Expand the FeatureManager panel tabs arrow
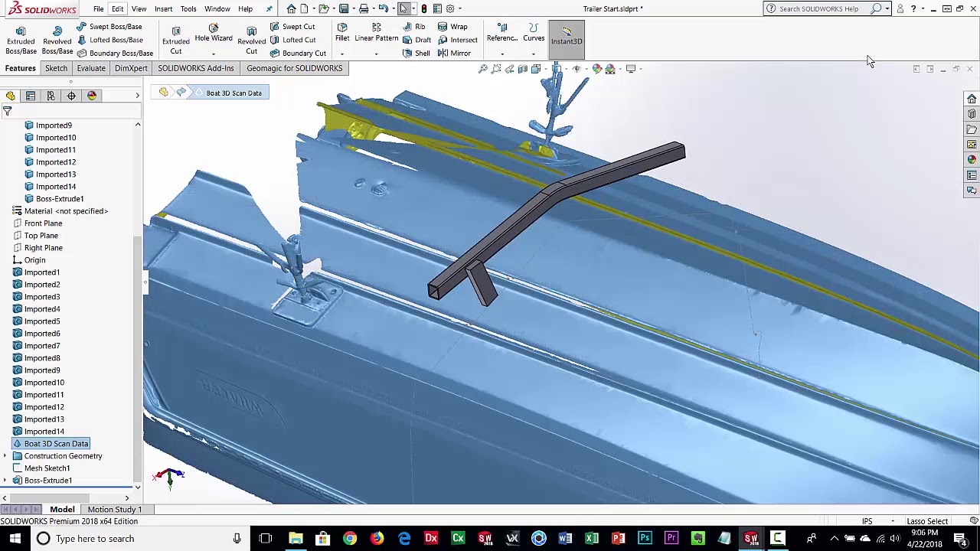Viewport: 980px width, 551px height. (138, 96)
